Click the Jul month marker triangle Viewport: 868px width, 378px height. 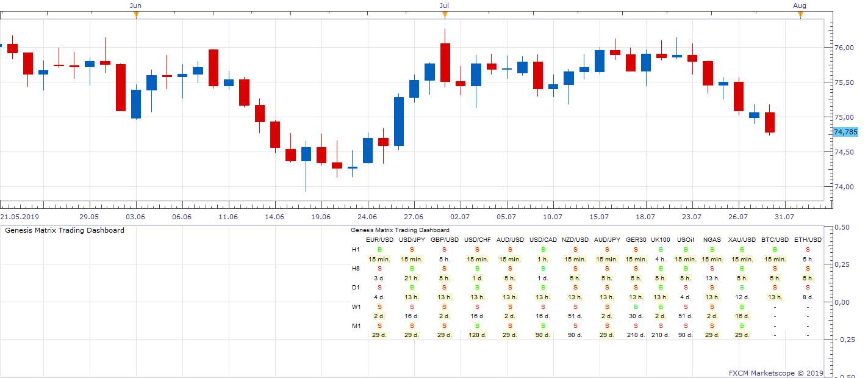point(445,15)
